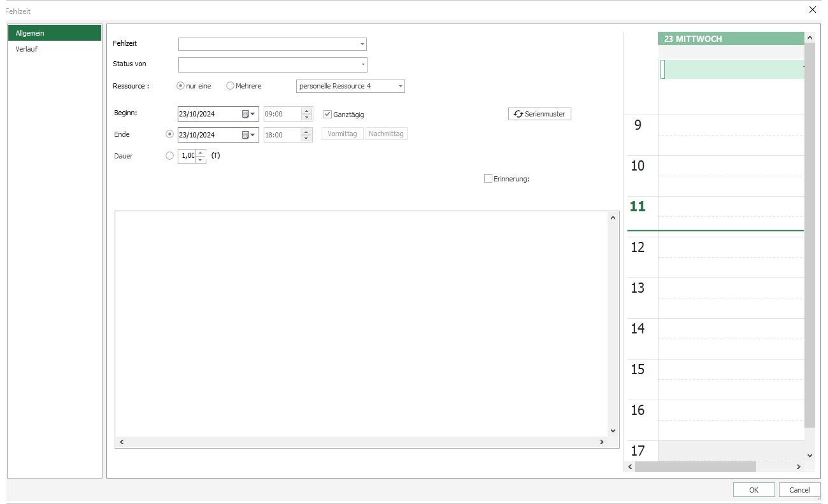Increase the Beginn time with up arrow
The width and height of the screenshot is (828, 504).
click(306, 111)
